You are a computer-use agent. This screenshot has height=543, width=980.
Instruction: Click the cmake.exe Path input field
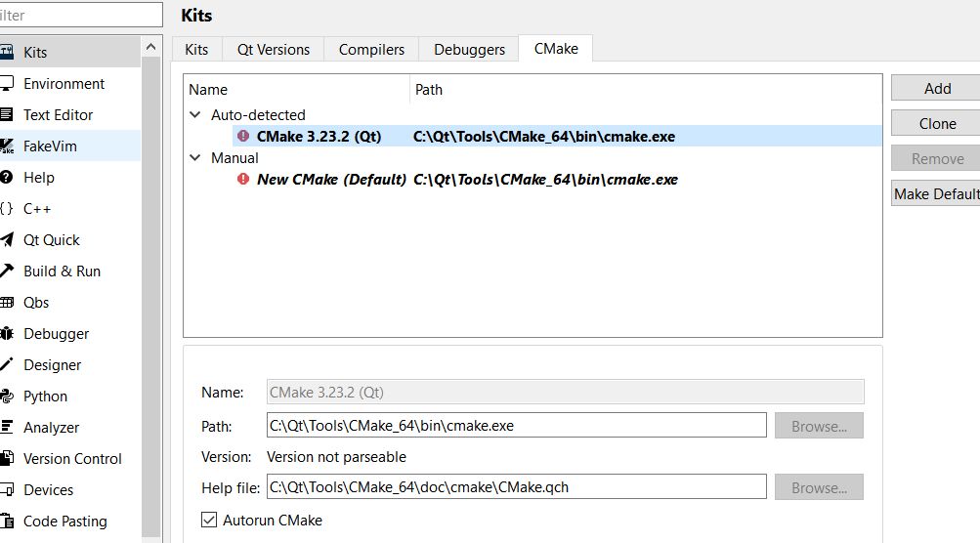click(516, 425)
